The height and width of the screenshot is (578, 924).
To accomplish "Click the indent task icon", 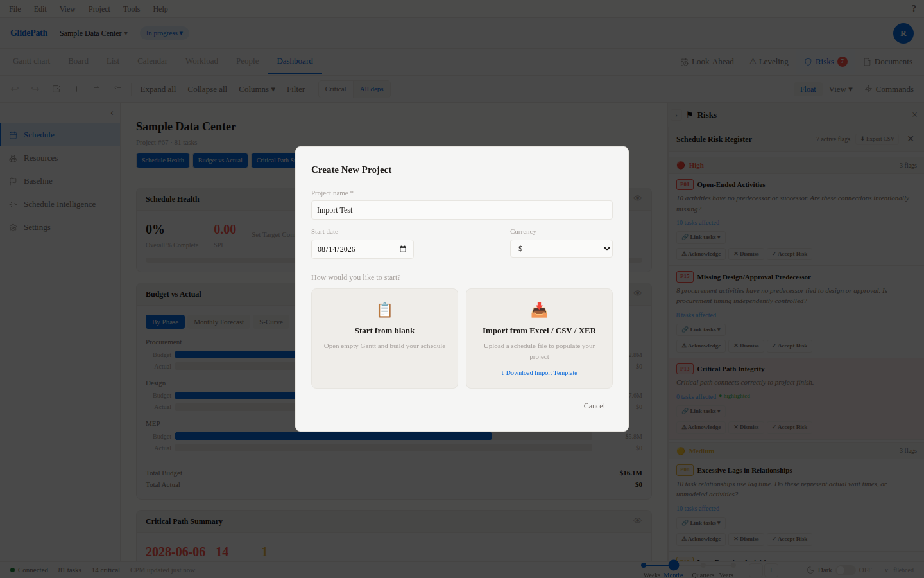I will pos(97,89).
